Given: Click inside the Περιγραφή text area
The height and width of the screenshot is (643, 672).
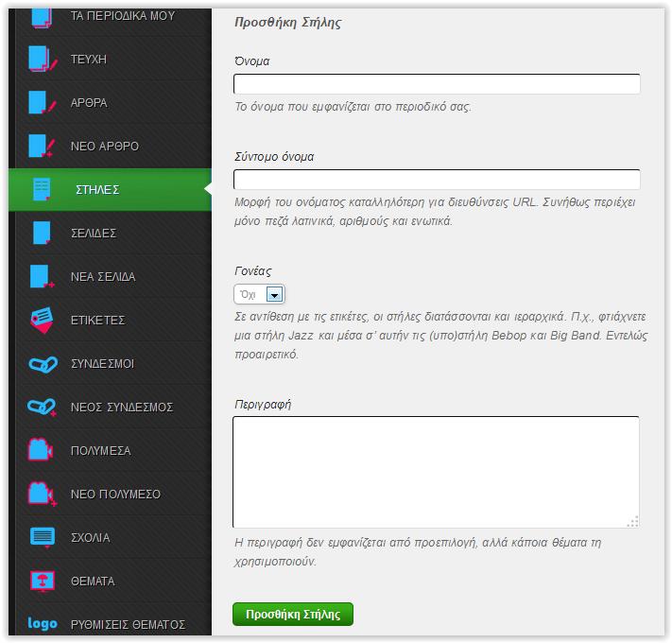Looking at the screenshot, I should click(436, 472).
